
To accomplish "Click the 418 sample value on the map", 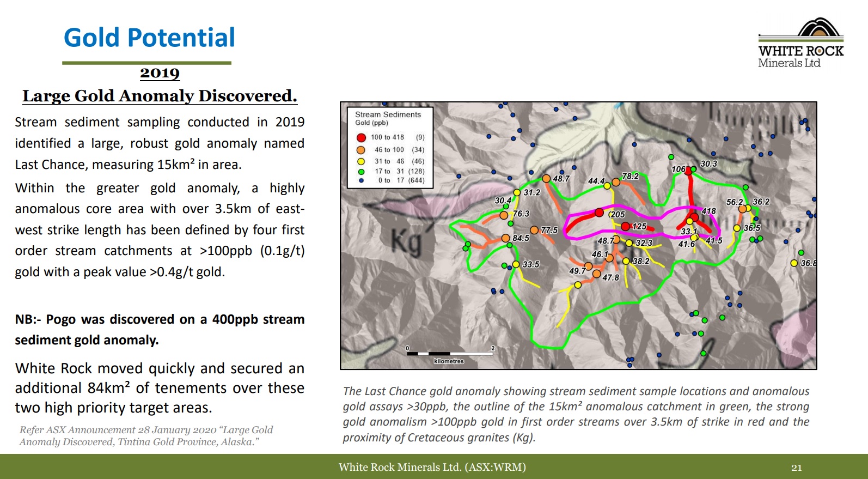I will (708, 211).
